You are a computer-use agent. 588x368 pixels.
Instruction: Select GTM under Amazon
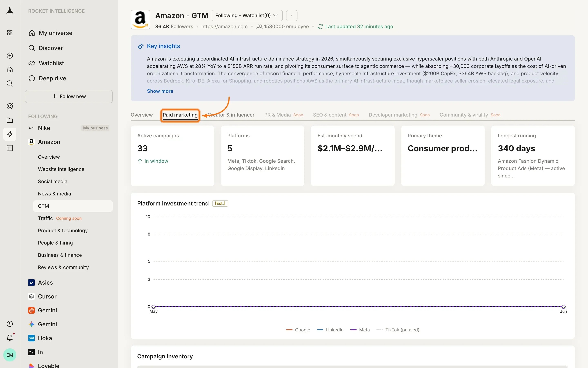pos(73,206)
